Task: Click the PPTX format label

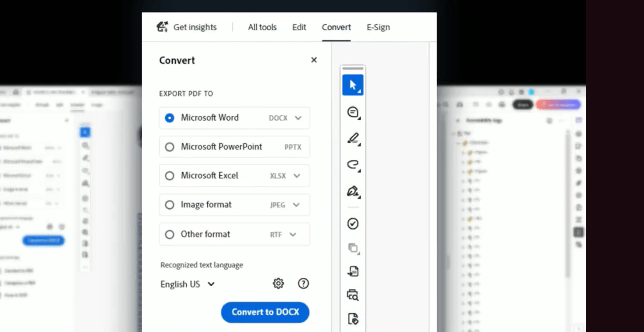Action: (x=293, y=147)
